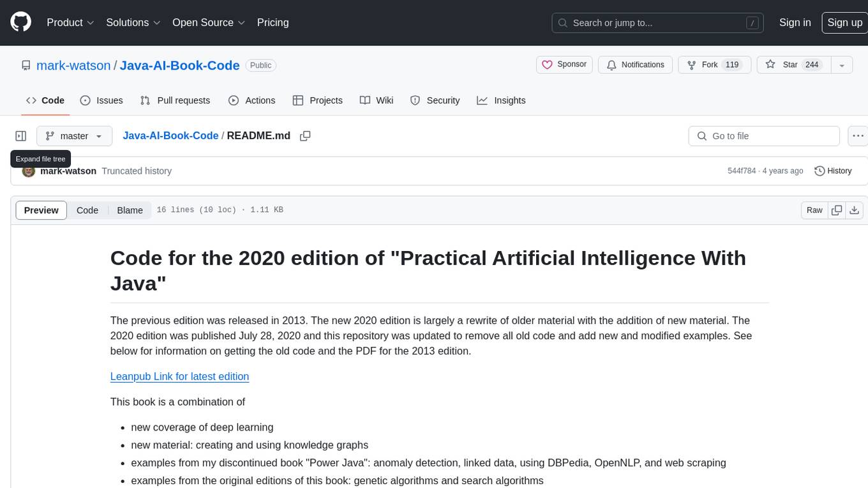
Task: Open the Truncated history commit message
Action: [x=137, y=171]
